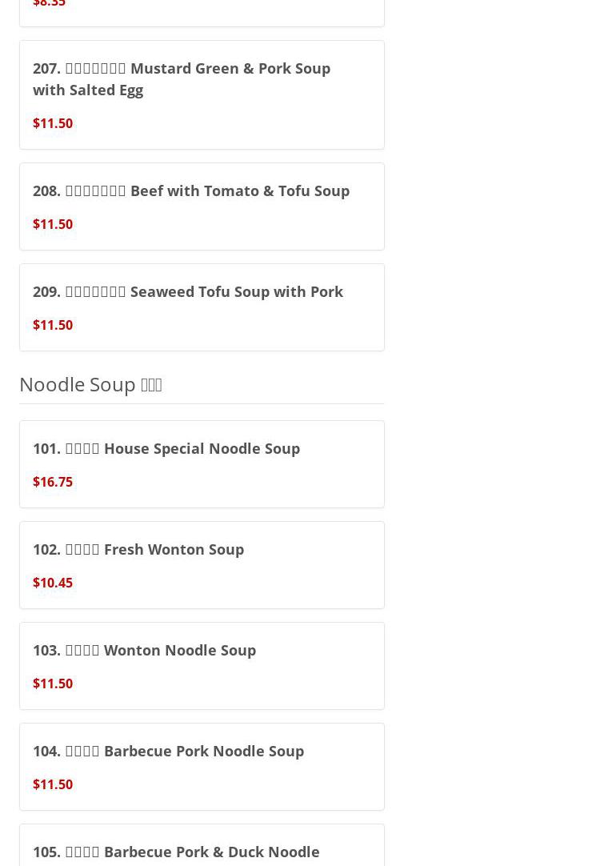Open item 207 Mustard Green & Pork Soup
This screenshot has height=866, width=616.
[182, 78]
